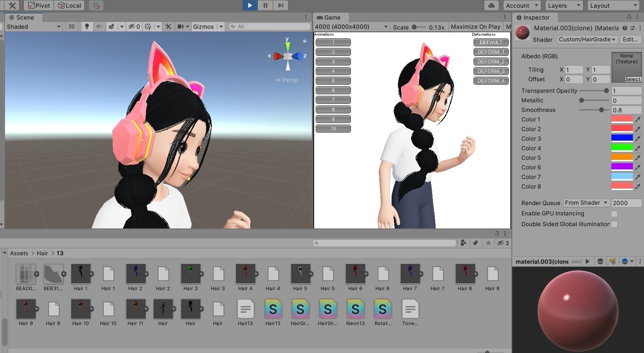Click the shader Edit... button
The height and width of the screenshot is (353, 644).
(x=630, y=39)
